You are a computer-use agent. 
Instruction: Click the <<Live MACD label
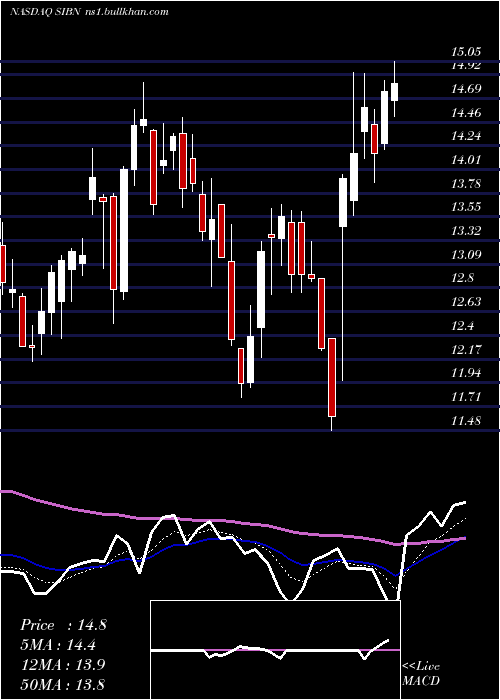tap(421, 673)
